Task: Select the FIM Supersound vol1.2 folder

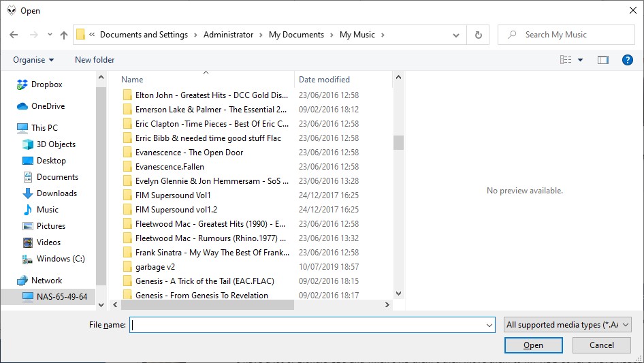Action: [x=170, y=210]
